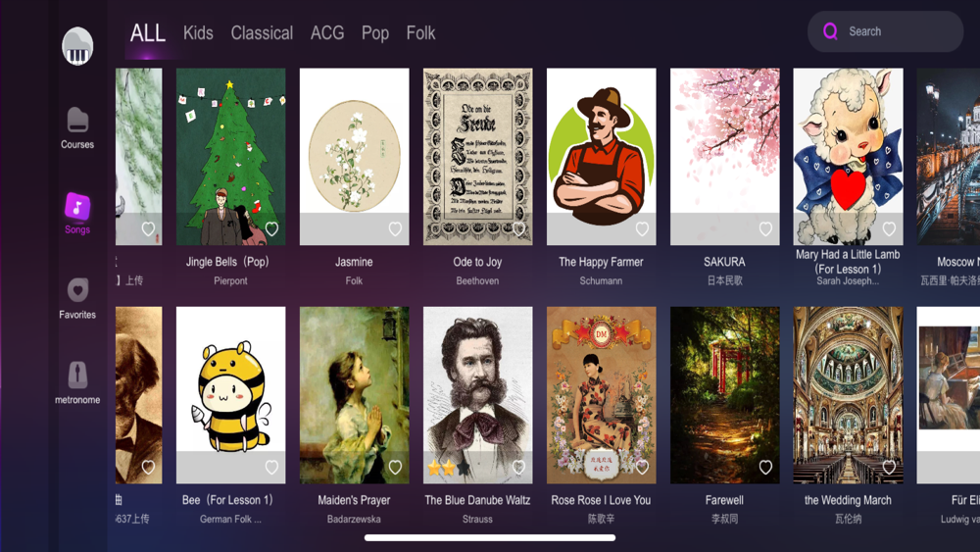Open The Happy Farmer song cover
Screen dimensions: 980x552
tap(602, 156)
